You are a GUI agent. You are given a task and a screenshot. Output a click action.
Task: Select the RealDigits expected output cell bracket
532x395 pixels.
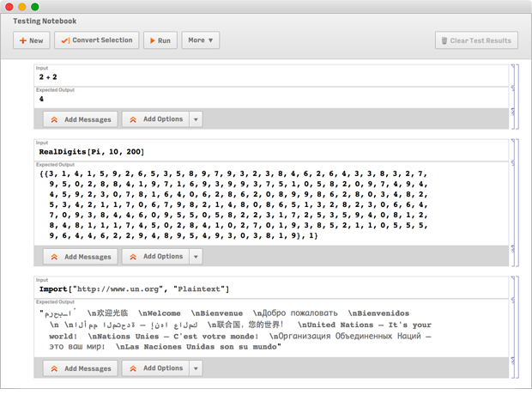click(512, 202)
